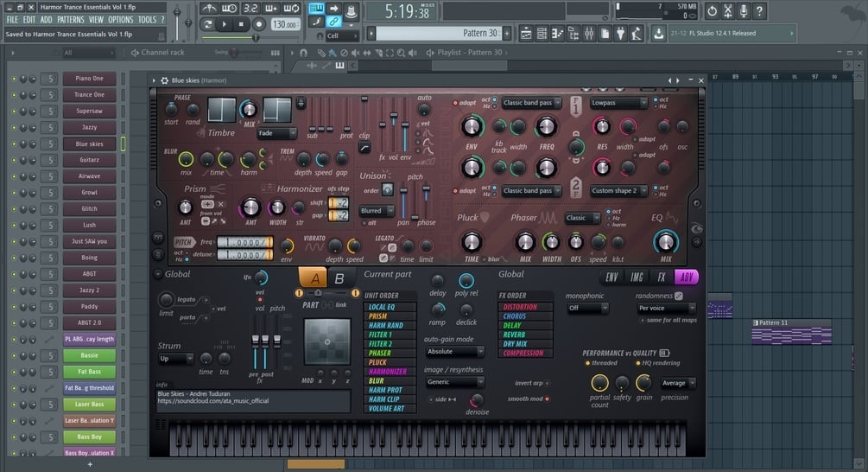Switch to the ENV tab in Harmor
This screenshot has width=868, height=472.
coord(611,277)
